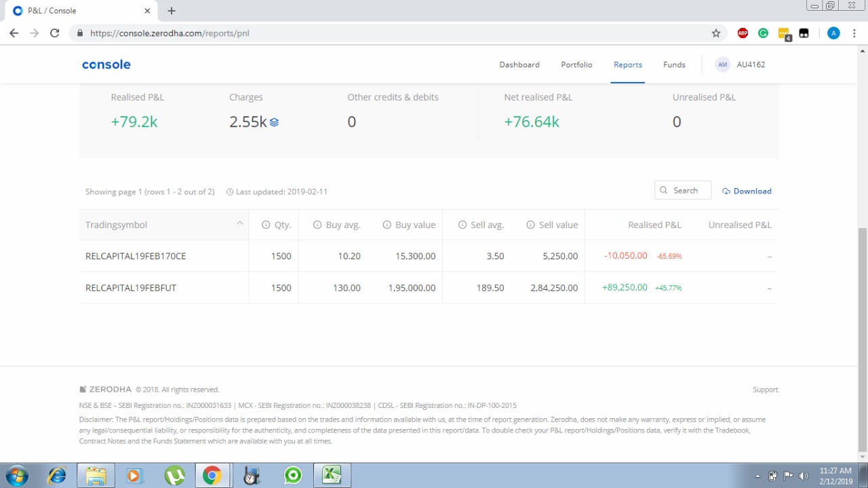This screenshot has height=488, width=868.
Task: Click the Sell avg. info icon
Action: pyautogui.click(x=462, y=225)
